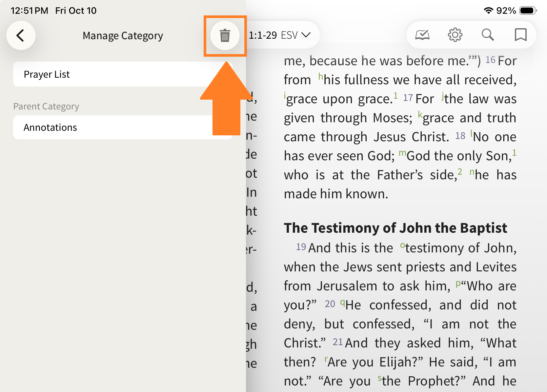Open footnote 1 after 'grace upon grace'

point(395,96)
